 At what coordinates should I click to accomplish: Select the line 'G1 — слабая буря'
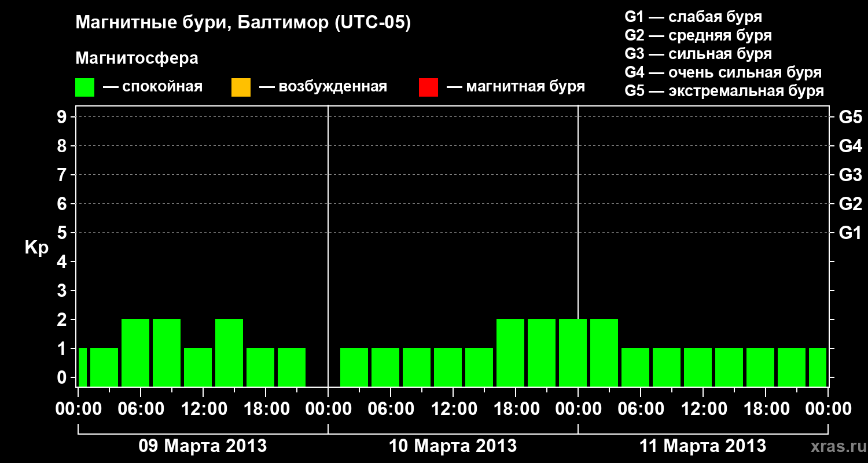coord(693,17)
